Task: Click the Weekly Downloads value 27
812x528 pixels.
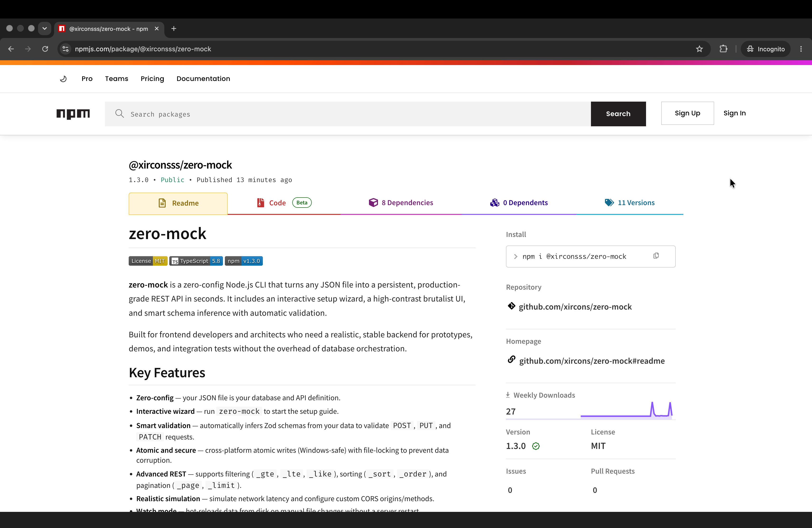Action: (x=510, y=411)
